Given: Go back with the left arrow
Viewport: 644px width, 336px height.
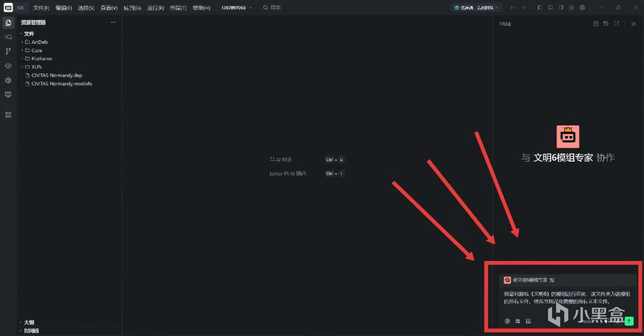Looking at the screenshot, I should click(512, 8).
